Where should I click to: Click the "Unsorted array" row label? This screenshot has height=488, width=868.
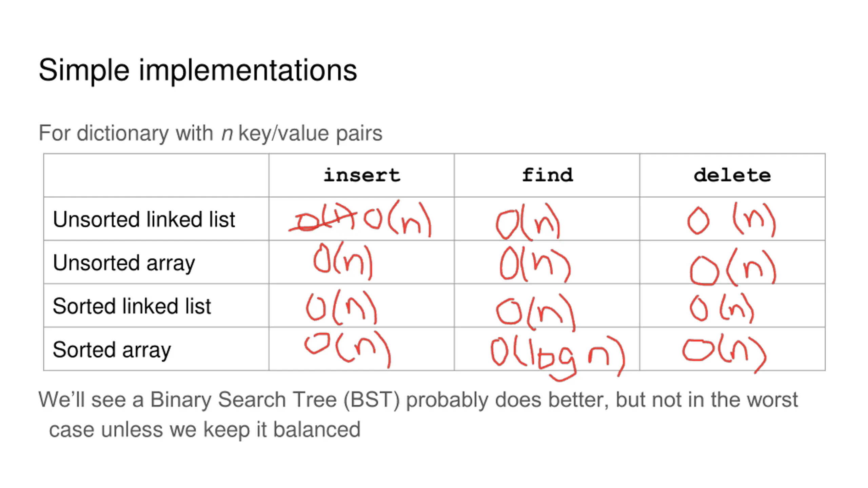(124, 263)
